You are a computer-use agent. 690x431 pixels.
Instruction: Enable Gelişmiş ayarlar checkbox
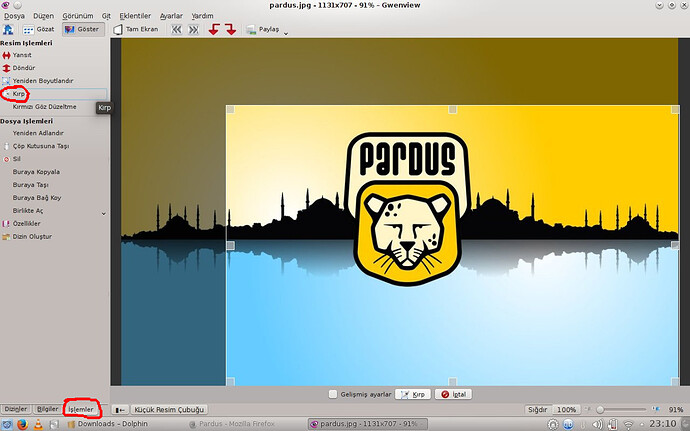click(334, 394)
